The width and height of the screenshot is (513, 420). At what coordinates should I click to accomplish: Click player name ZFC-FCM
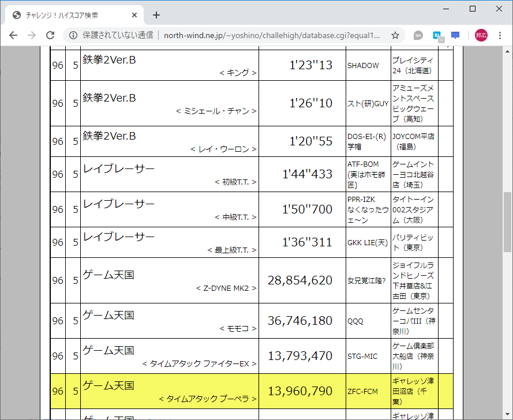[x=362, y=392]
